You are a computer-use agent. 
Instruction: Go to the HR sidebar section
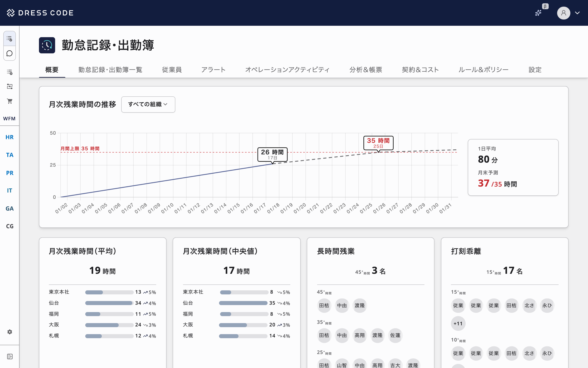[x=10, y=137]
